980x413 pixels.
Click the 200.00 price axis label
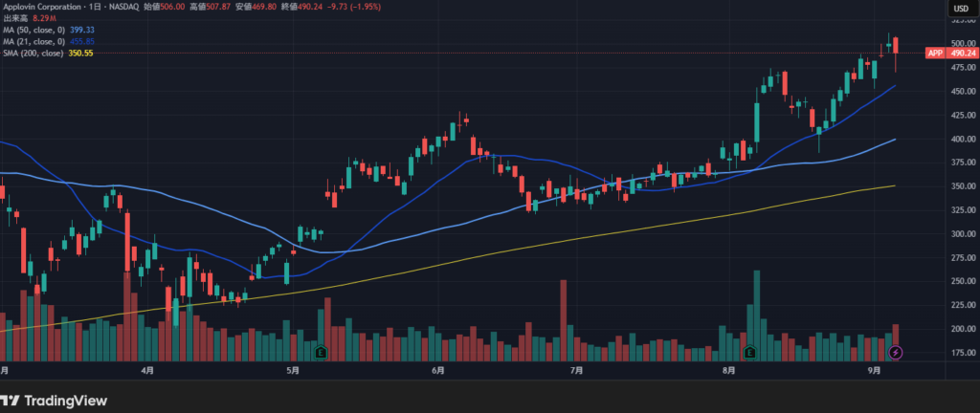click(x=963, y=329)
